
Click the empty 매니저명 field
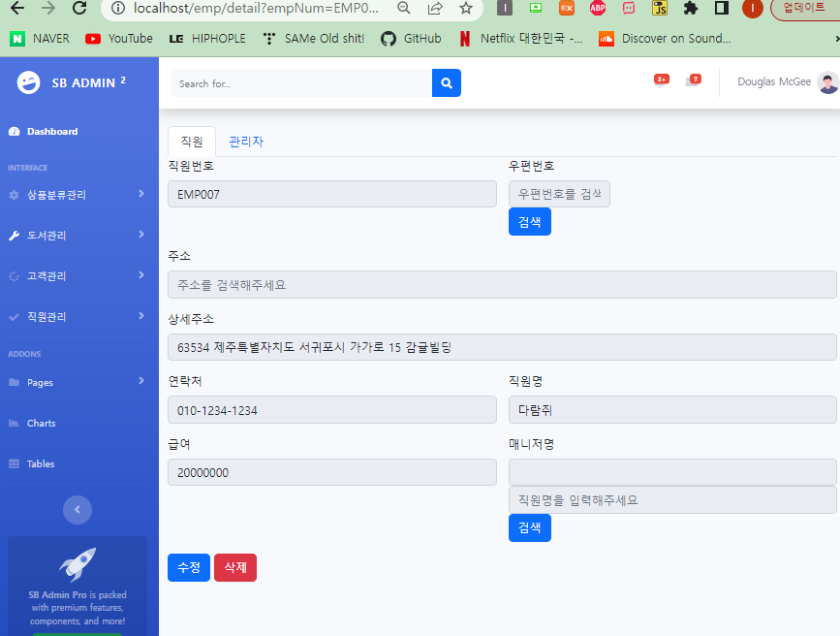[x=672, y=472]
